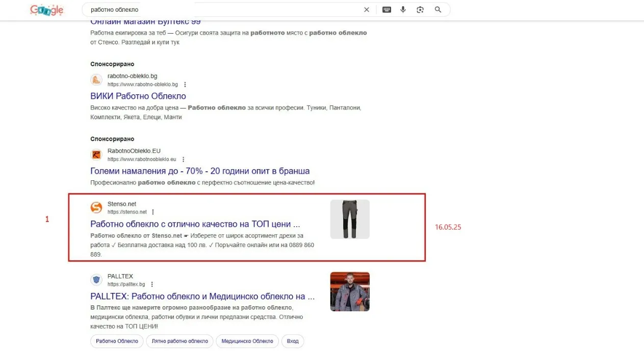Start voice search with microphone

403,10
